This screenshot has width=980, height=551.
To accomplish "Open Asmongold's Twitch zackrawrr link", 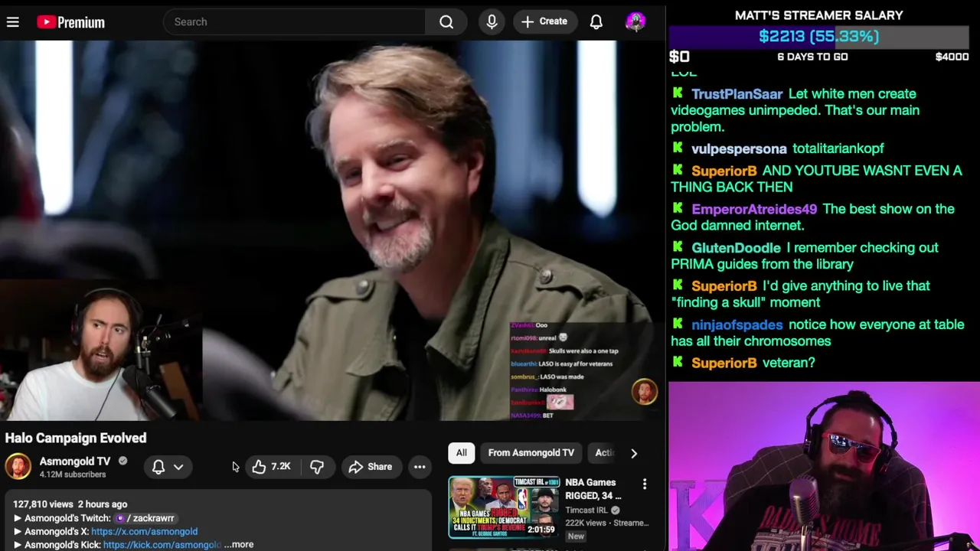I will 145,518.
